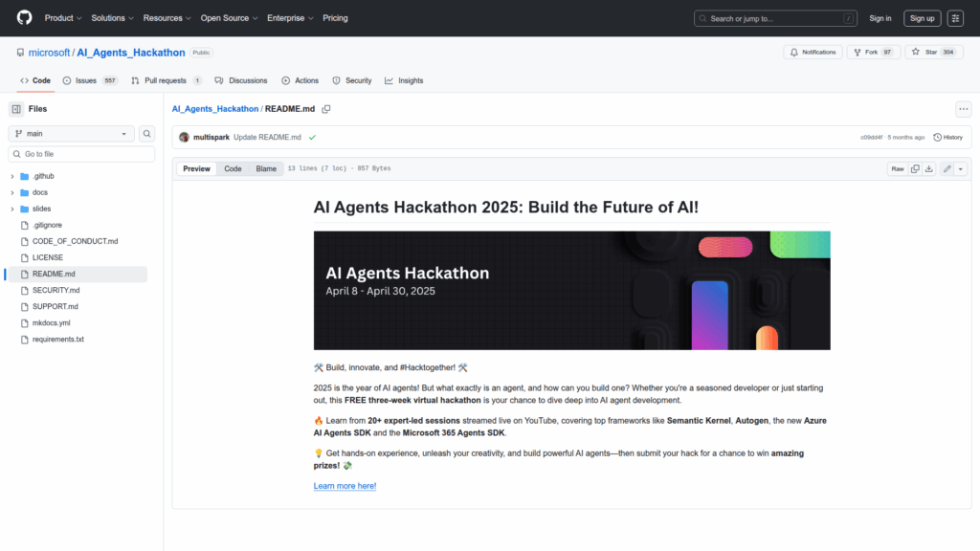This screenshot has width=980, height=551.
Task: Switch to Code view of README
Action: tap(233, 168)
